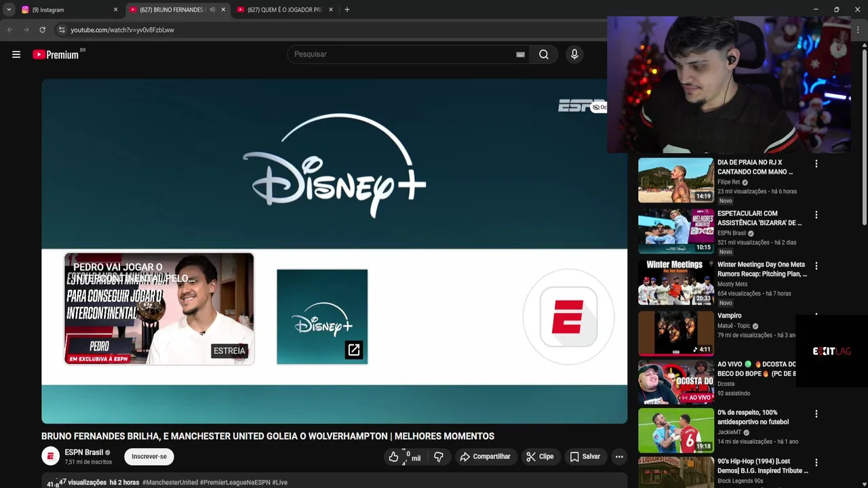Click the #ManchesterUnited hashtag
This screenshot has width=868, height=488.
click(x=170, y=483)
